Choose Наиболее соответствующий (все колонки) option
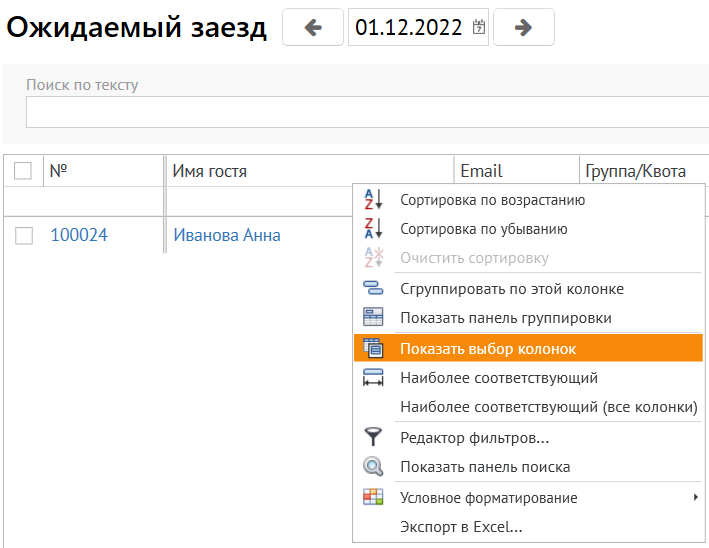 pyautogui.click(x=548, y=407)
